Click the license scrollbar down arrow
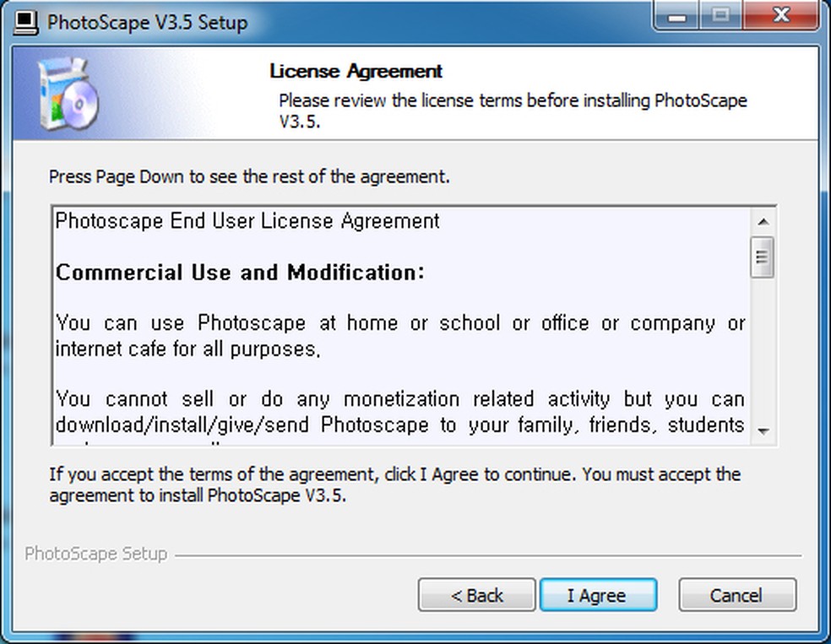This screenshot has height=644, width=831. 763,431
